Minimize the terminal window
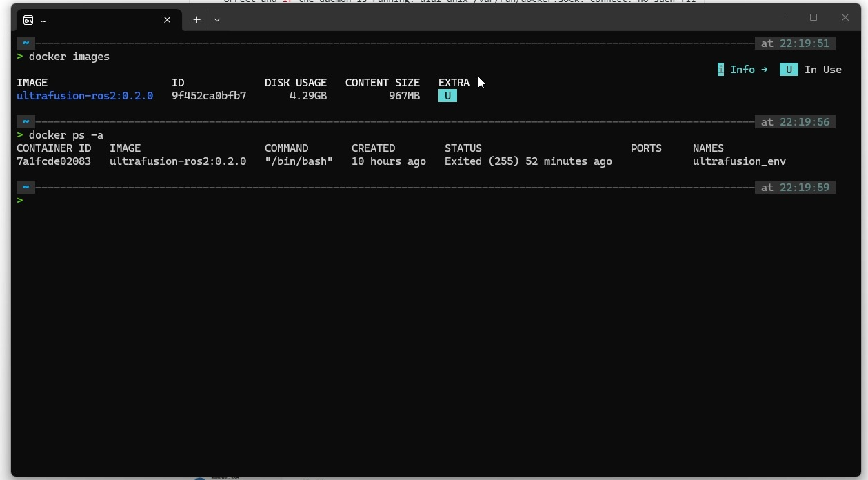 (x=782, y=17)
